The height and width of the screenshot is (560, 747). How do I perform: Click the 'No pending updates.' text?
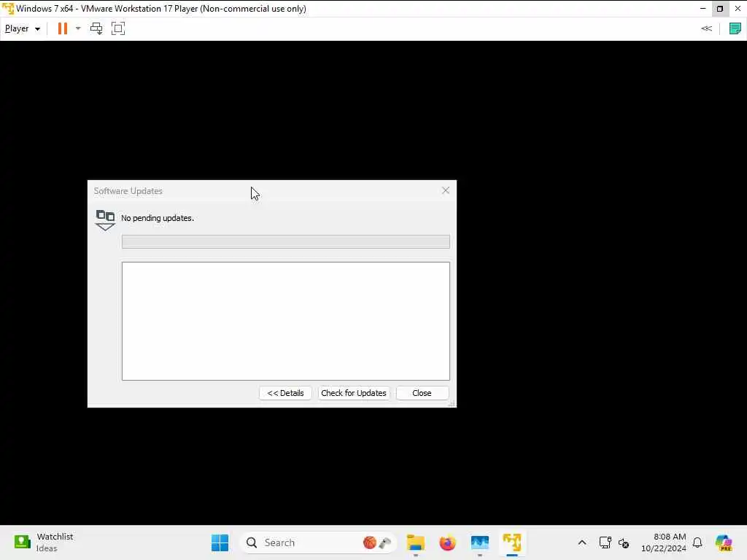pos(158,218)
